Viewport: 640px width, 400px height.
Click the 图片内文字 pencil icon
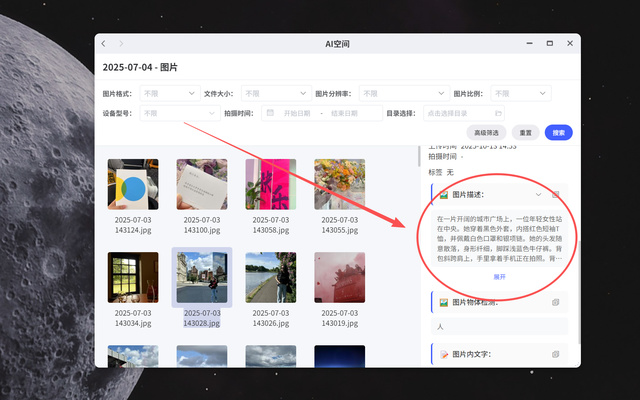click(444, 354)
